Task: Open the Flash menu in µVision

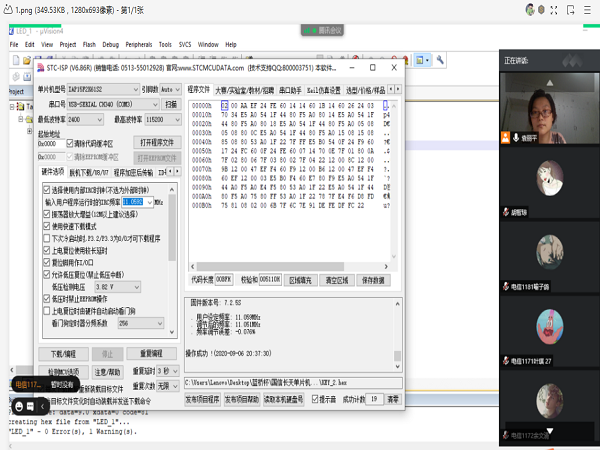Action: click(x=89, y=44)
